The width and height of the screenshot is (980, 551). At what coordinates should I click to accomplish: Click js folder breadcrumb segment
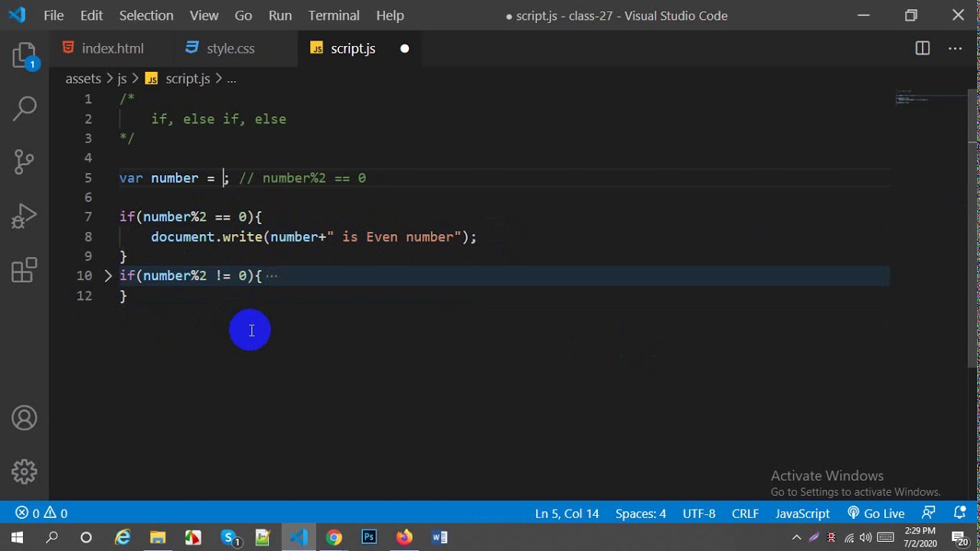(x=122, y=78)
